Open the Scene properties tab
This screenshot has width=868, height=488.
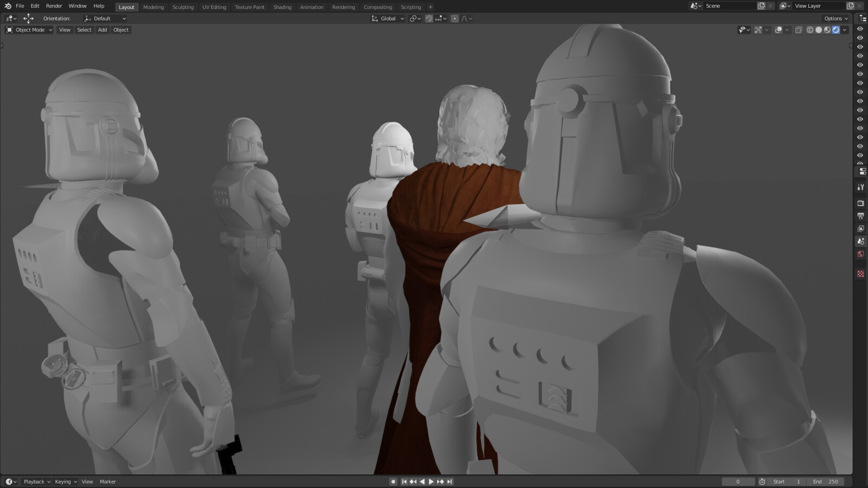(x=860, y=241)
